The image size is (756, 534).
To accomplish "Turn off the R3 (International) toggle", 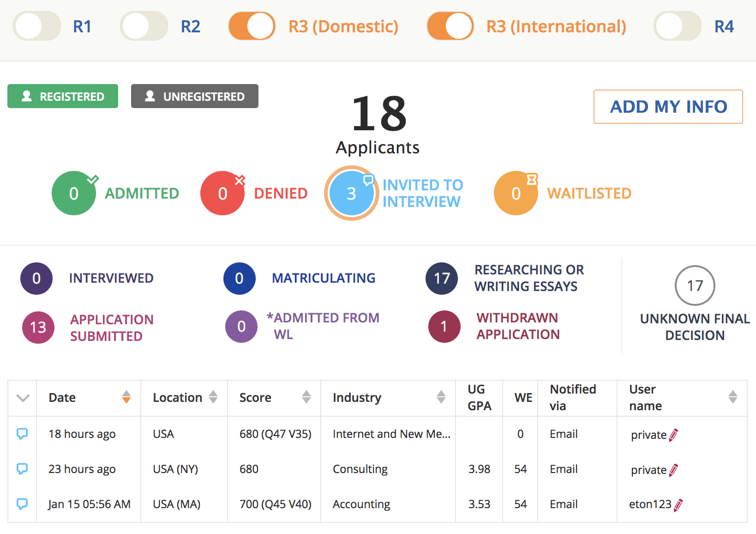I will point(450,26).
